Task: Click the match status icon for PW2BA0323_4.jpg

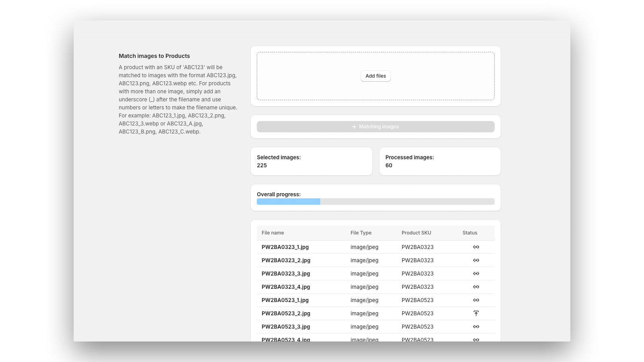Action: [476, 286]
